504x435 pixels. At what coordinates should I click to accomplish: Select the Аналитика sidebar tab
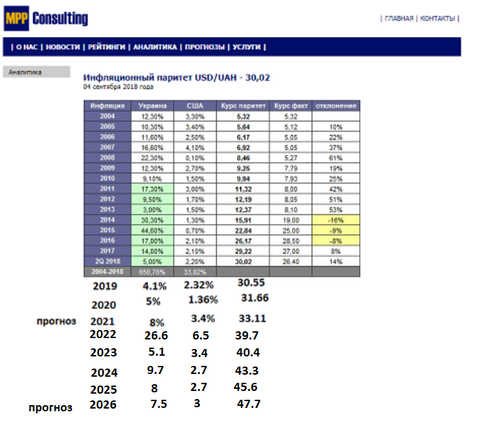(x=36, y=72)
